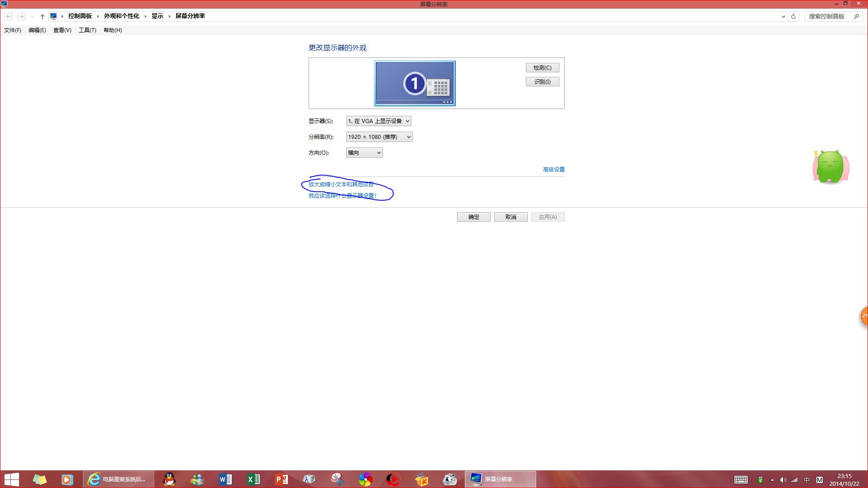Click the back navigation arrow
This screenshot has height=488, width=868.
(8, 16)
